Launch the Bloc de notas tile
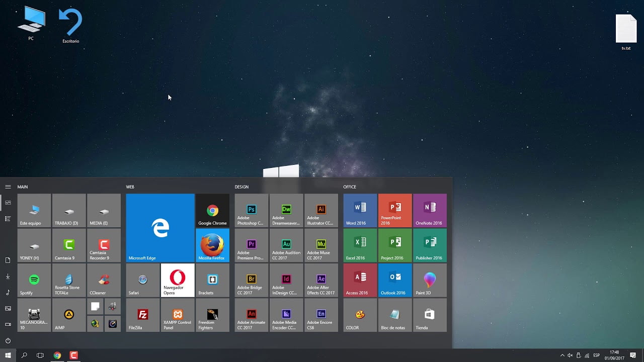Screen dimensions: 644x362 click(395, 315)
